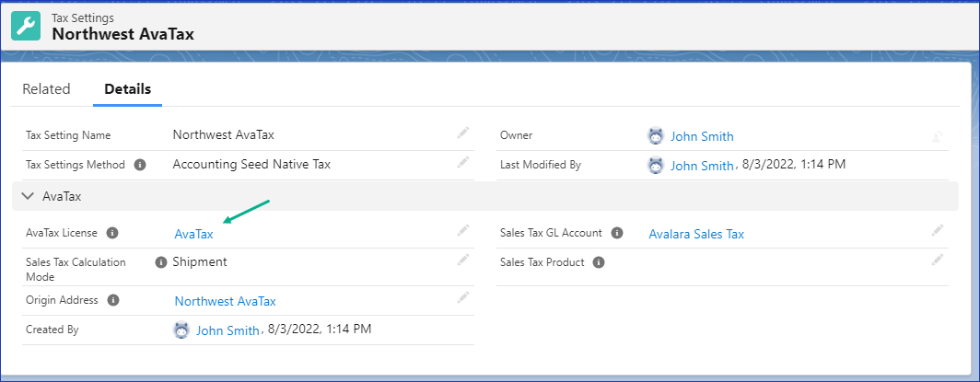This screenshot has height=382, width=980.
Task: Collapse the AvaTax section
Action: pyautogui.click(x=28, y=196)
